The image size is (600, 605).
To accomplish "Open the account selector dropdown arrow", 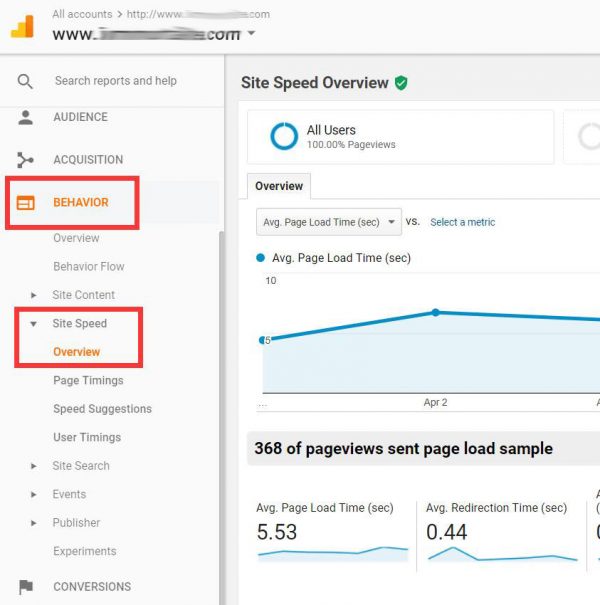I will click(x=251, y=34).
